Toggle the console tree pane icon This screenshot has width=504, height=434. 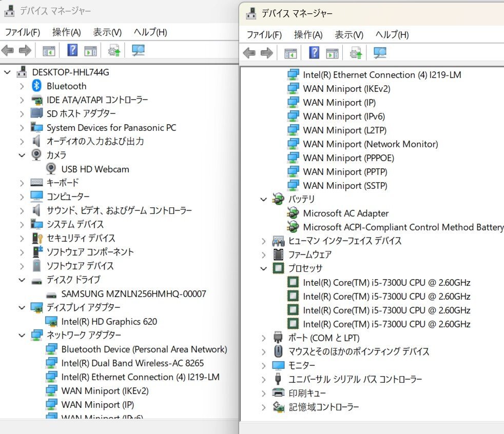click(x=49, y=50)
